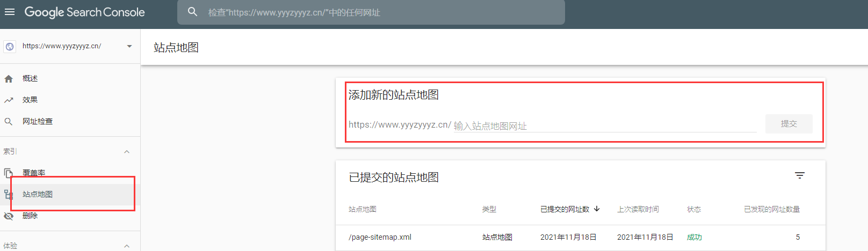Open the /page-sitemap.xml sitemap row
The height and width of the screenshot is (251, 868).
pyautogui.click(x=380, y=237)
